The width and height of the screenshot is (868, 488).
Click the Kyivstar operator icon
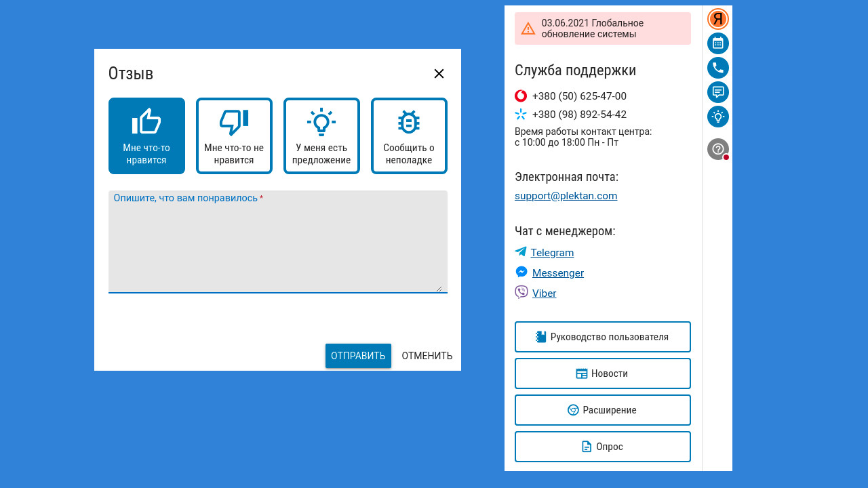521,114
